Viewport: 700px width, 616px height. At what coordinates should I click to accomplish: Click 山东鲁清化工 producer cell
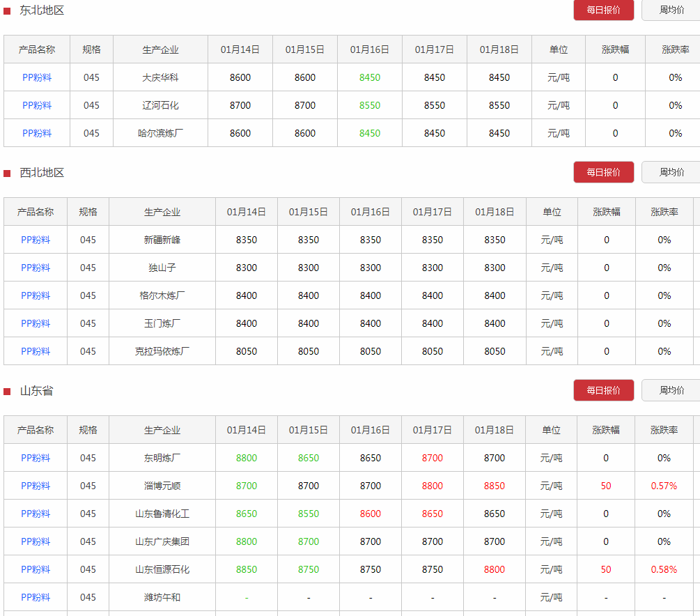[162, 514]
